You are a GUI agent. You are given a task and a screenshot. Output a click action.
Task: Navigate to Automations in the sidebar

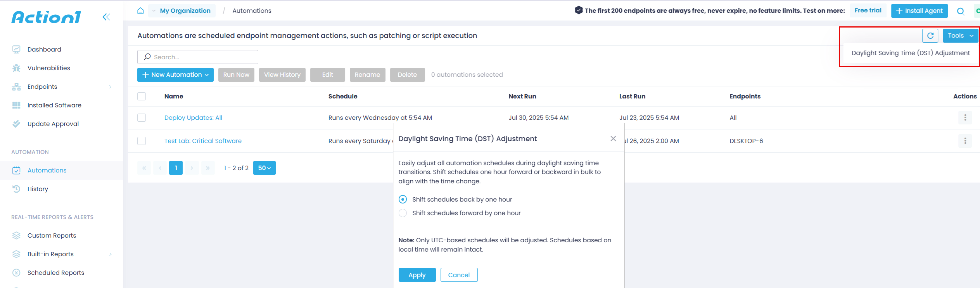[x=47, y=170]
